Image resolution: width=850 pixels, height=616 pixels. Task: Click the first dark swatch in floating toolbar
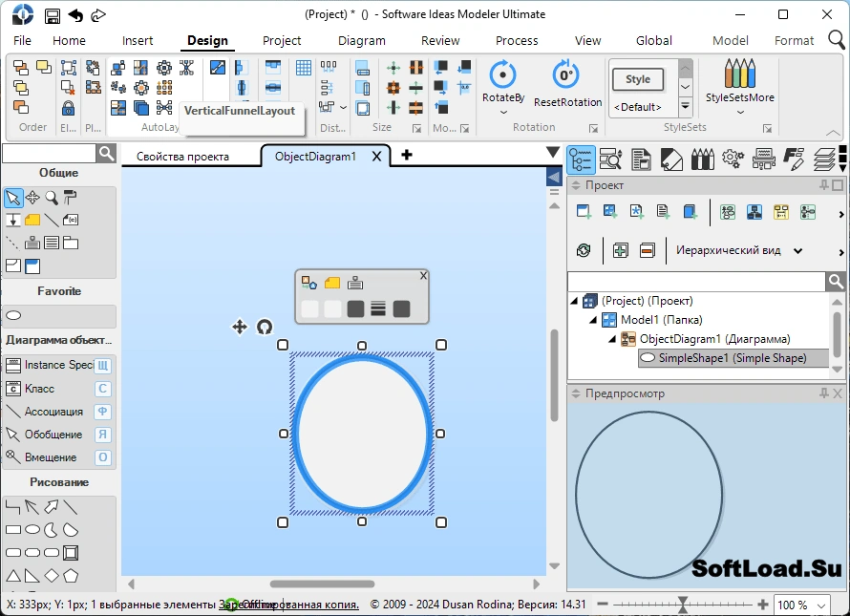pos(355,309)
